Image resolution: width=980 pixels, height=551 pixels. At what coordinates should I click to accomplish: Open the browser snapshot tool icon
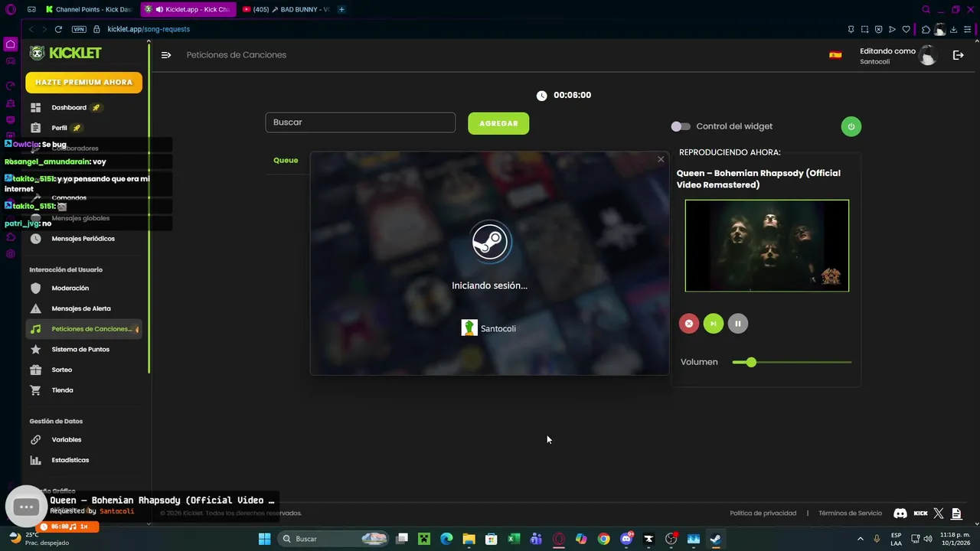pos(864,29)
